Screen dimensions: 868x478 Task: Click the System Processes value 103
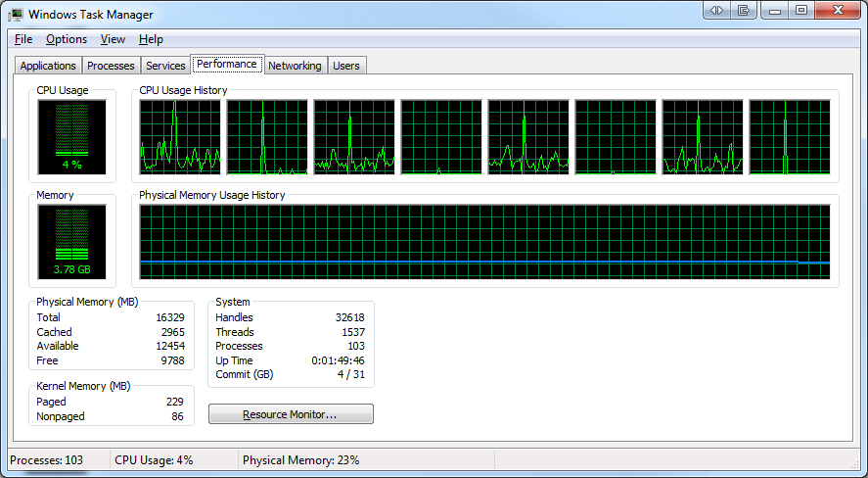pos(356,346)
